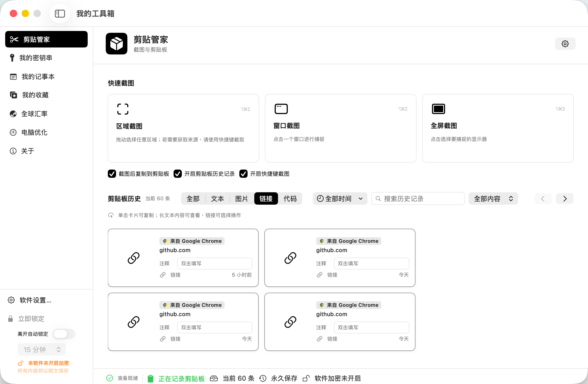Open the 全部内容 filter dropdown
This screenshot has width=588, height=384.
click(x=493, y=198)
